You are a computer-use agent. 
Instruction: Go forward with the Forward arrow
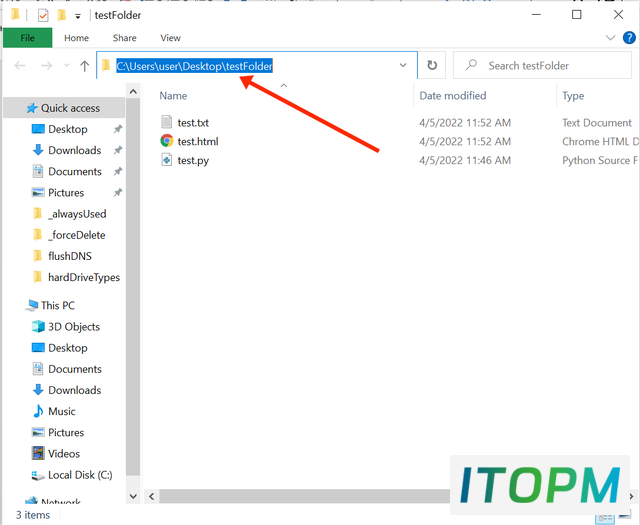point(47,66)
